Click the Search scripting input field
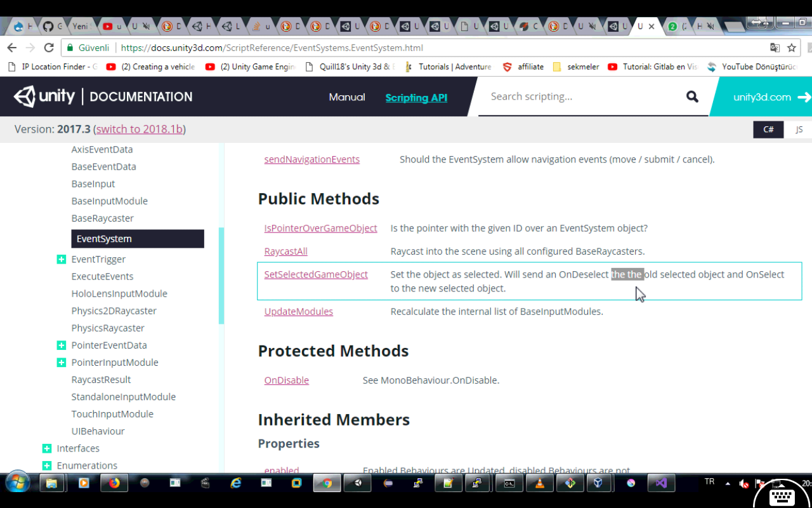812x508 pixels. 571,97
